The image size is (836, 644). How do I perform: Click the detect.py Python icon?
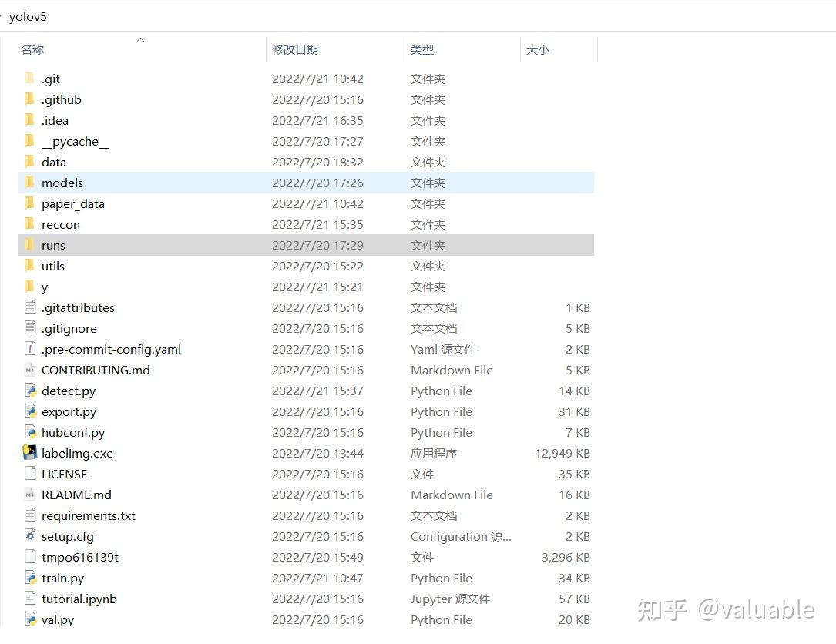pos(30,391)
